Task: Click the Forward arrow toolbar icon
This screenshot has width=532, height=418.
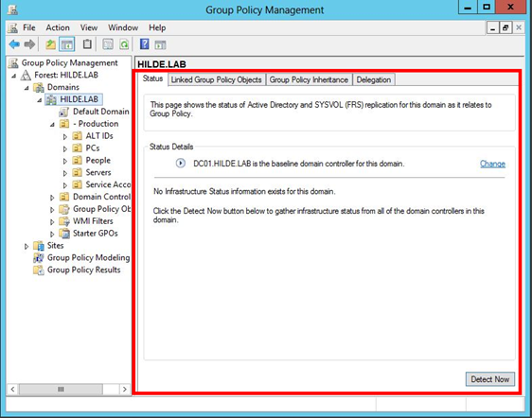Action: tap(29, 44)
